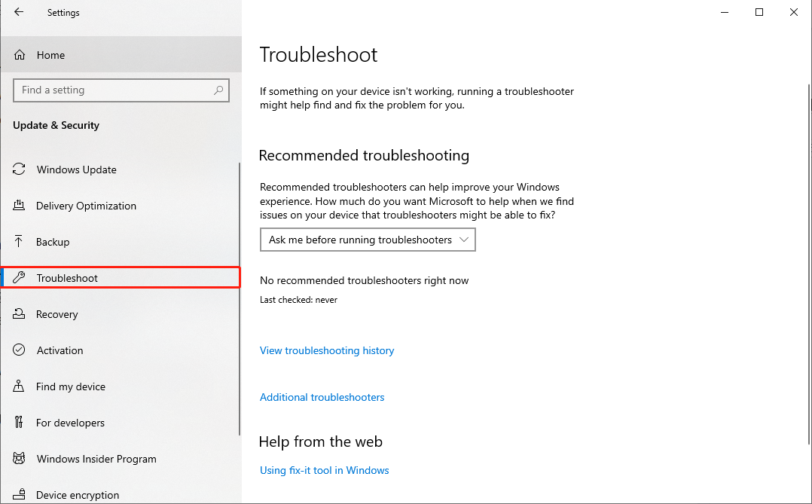This screenshot has height=504, width=812.
Task: Click the Delivery Optimization icon
Action: click(x=19, y=206)
